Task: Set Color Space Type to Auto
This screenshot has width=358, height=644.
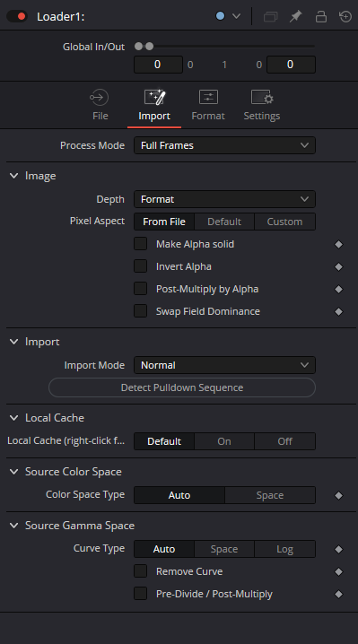Action: click(179, 495)
